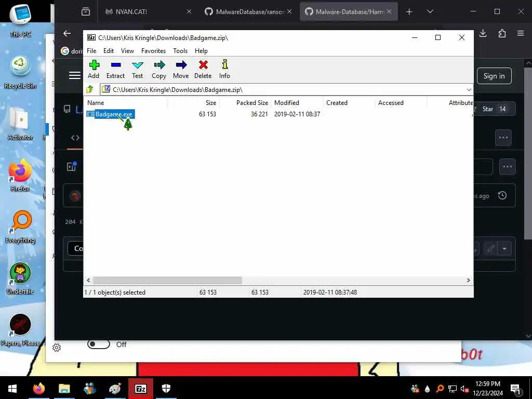Open a new browser tab

point(409,12)
